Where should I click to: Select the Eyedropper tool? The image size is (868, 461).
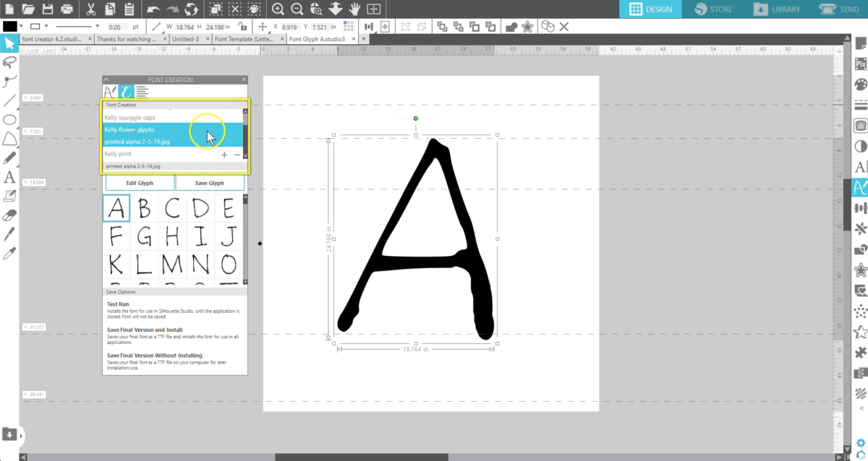(x=9, y=253)
